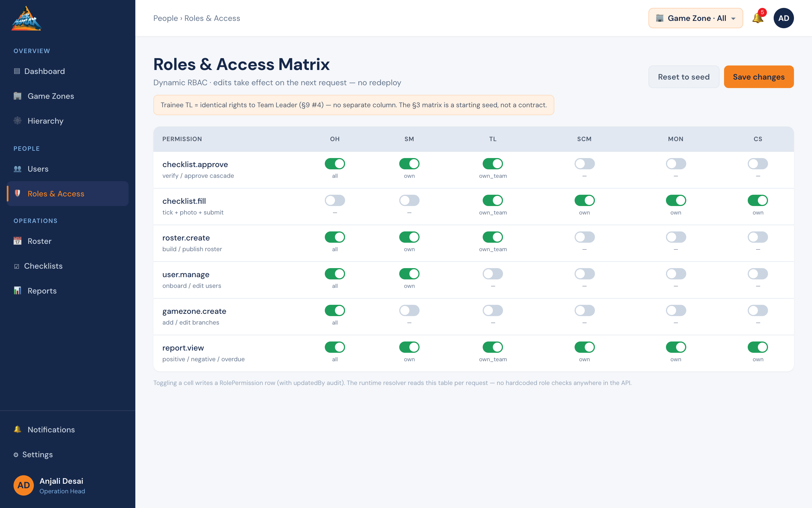
Task: Click the Checklists checkbox icon
Action: 16,266
